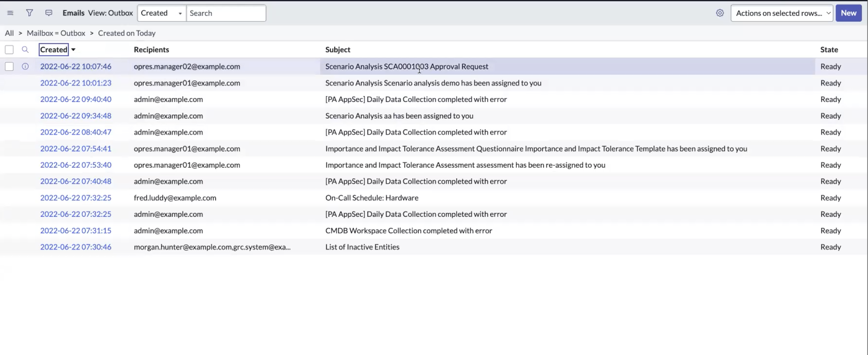Preview record info icon for SCA0001003 email
The width and height of the screenshot is (868, 355).
25,66
